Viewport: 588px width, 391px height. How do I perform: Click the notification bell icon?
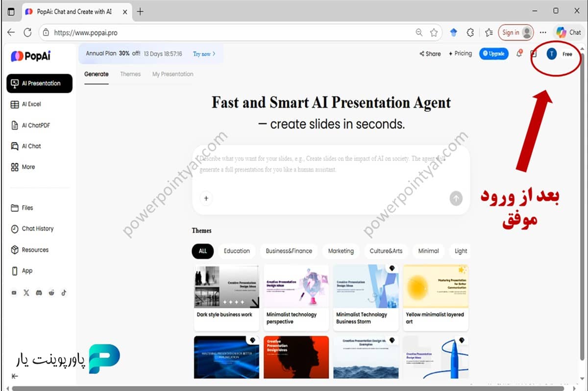[519, 54]
